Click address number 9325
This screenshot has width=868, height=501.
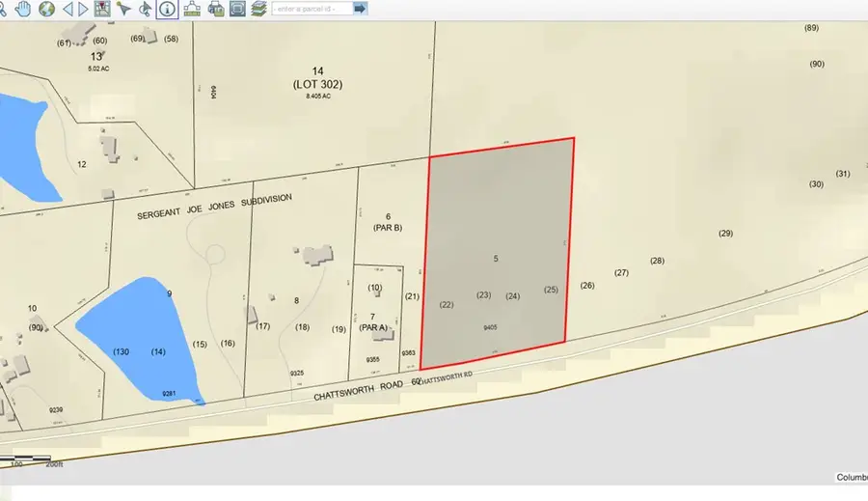[x=297, y=373]
